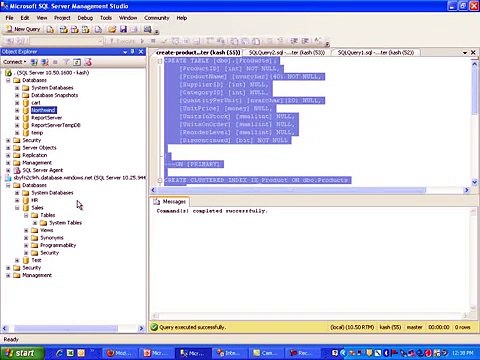Open the Internet Explorer taskbar button
The height and width of the screenshot is (360, 480).
pos(228,353)
